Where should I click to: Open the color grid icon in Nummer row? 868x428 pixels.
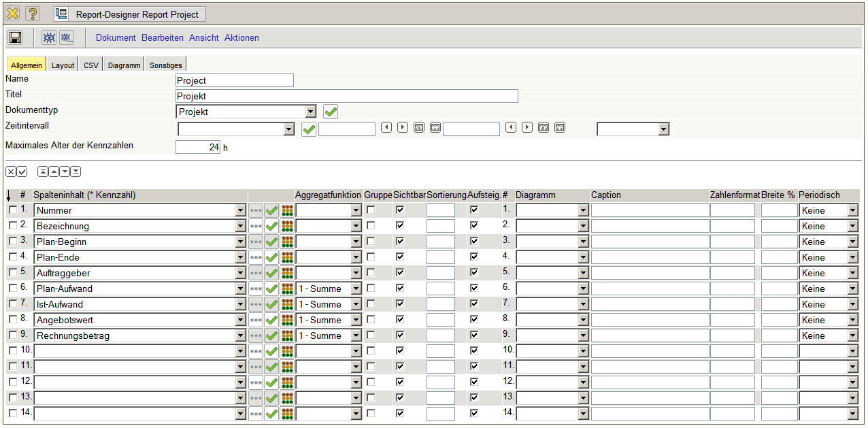tap(287, 211)
